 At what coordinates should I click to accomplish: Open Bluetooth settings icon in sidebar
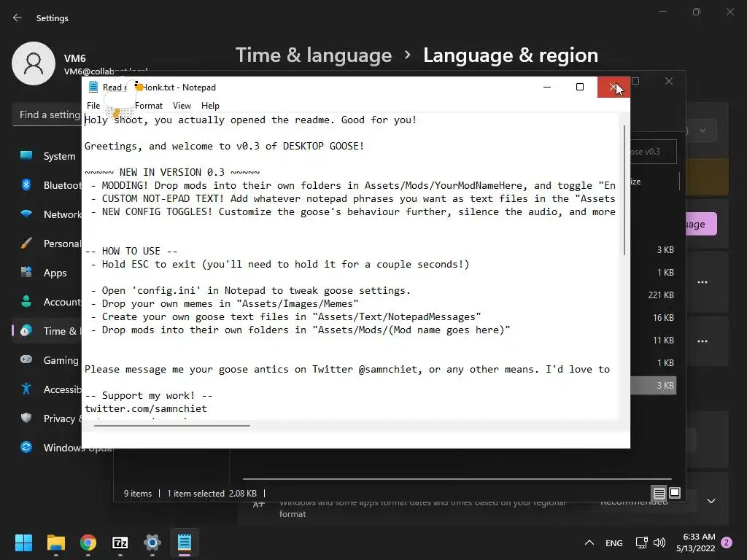point(26,184)
